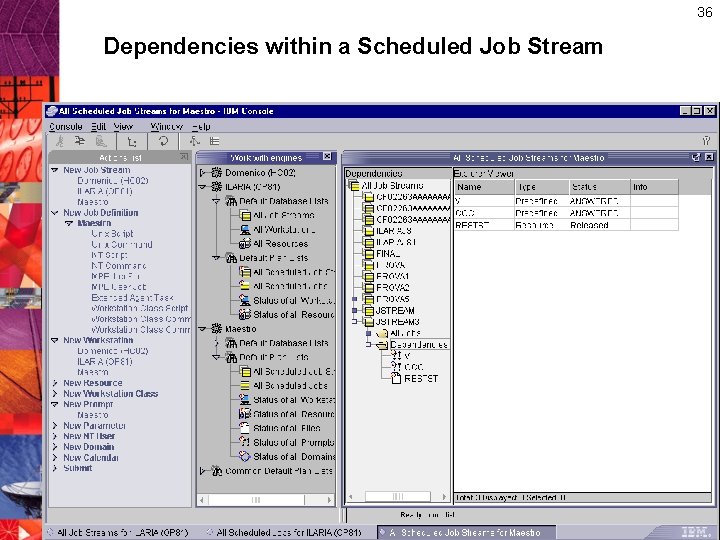Click the Submit action link

point(78,468)
